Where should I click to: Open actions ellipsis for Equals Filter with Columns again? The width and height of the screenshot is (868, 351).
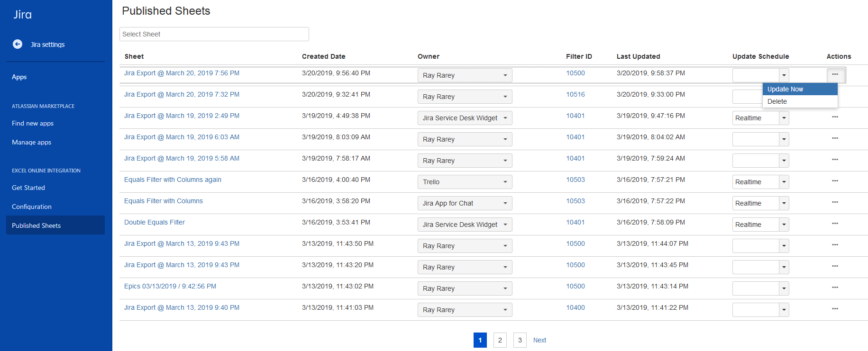pyautogui.click(x=835, y=180)
